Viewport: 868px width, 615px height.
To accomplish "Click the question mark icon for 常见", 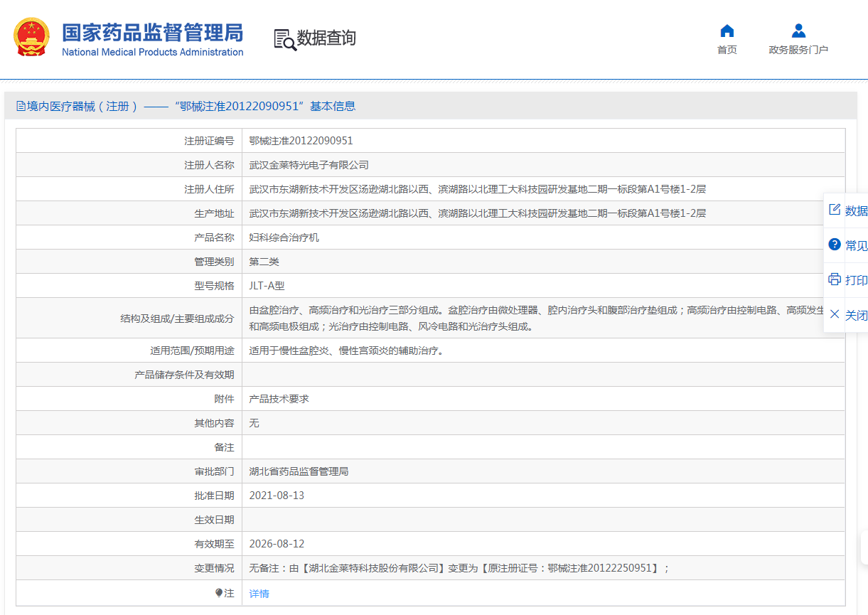I will [x=835, y=245].
